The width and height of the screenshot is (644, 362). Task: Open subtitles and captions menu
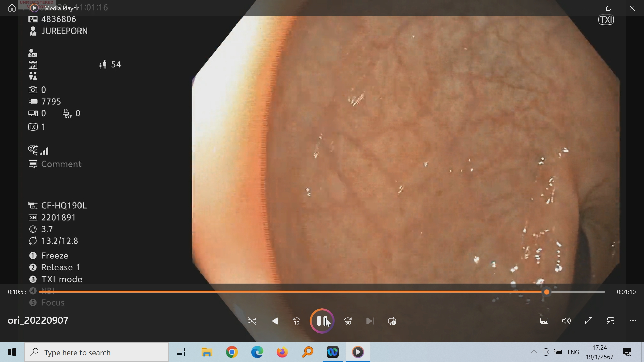click(544, 321)
